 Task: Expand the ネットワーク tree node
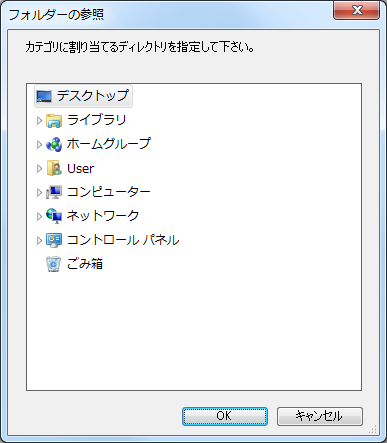pos(39,216)
